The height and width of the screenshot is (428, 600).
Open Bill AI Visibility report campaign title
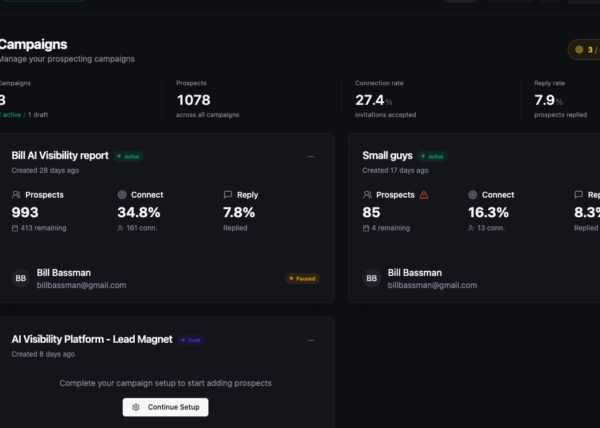coord(60,156)
